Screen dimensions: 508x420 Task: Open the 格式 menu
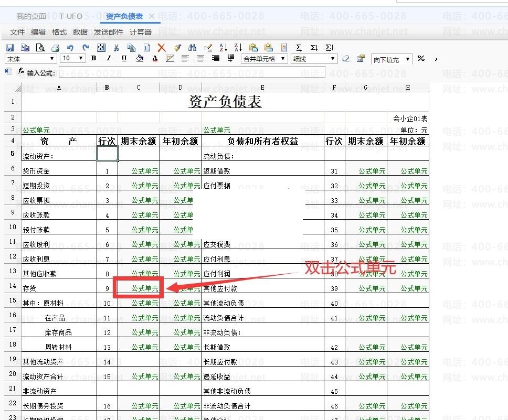[x=59, y=32]
